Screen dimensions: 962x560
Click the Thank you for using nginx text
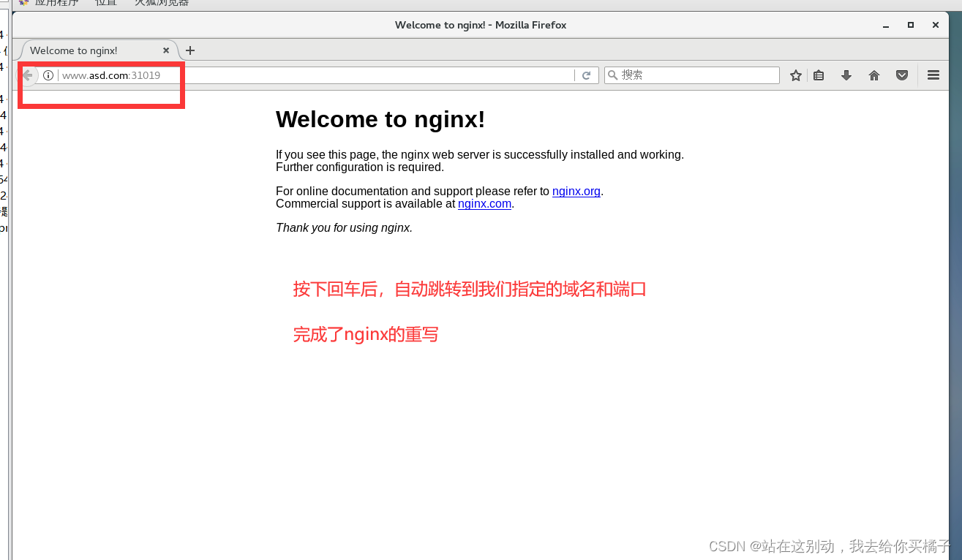(x=344, y=228)
